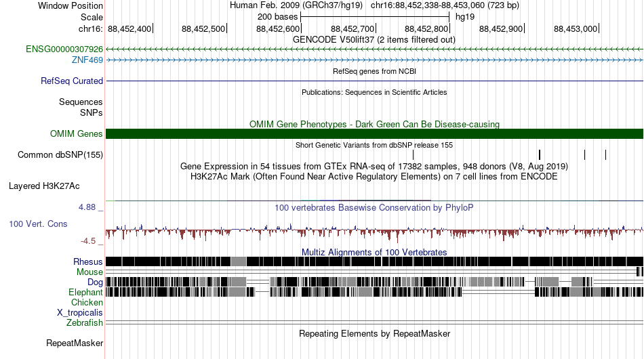Screen dimensions: 644x359
Task: Click the 88,453,000 ruler coordinate
Action: pos(576,28)
